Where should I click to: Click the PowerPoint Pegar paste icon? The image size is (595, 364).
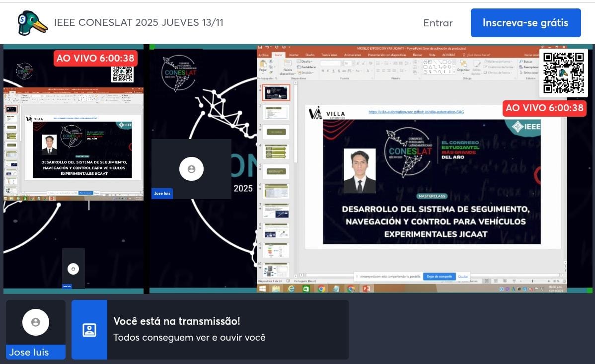tap(263, 65)
